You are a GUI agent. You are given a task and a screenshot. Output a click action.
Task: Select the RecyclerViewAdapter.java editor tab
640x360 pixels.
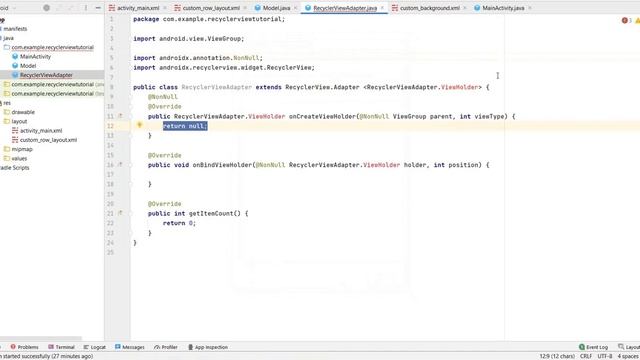(344, 8)
